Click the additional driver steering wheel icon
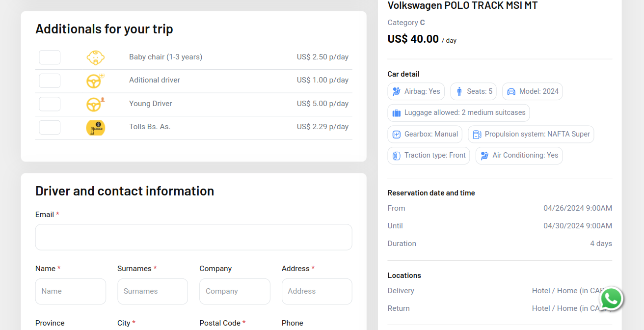The width and height of the screenshot is (644, 330). coord(95,81)
